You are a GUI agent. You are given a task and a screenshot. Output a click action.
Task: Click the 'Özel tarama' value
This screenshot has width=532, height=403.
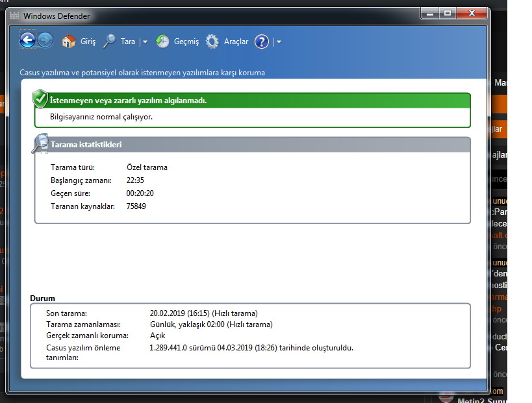(x=147, y=167)
